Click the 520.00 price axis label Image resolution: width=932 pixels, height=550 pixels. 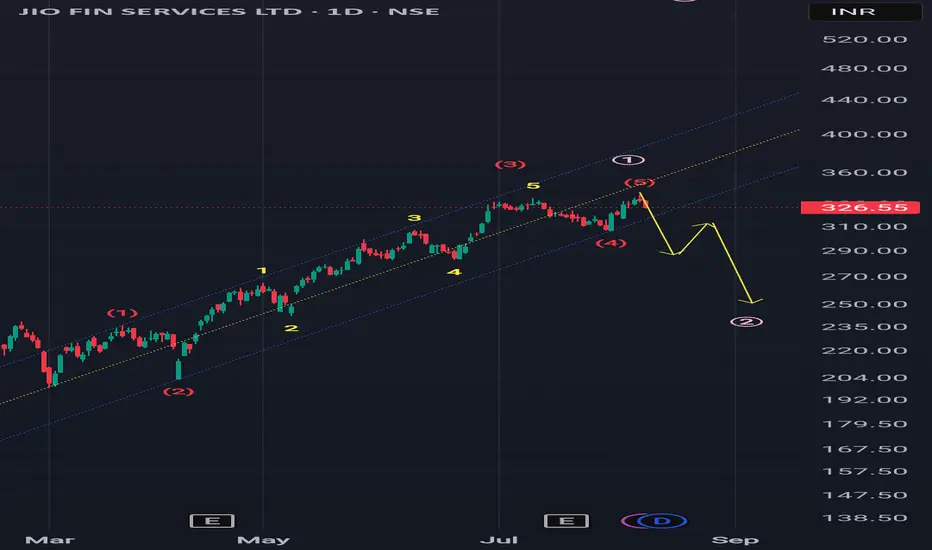pyautogui.click(x=864, y=40)
